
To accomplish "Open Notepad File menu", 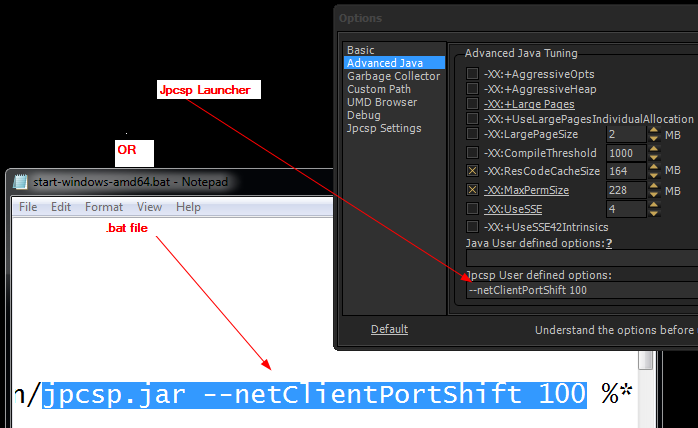I will 28,207.
